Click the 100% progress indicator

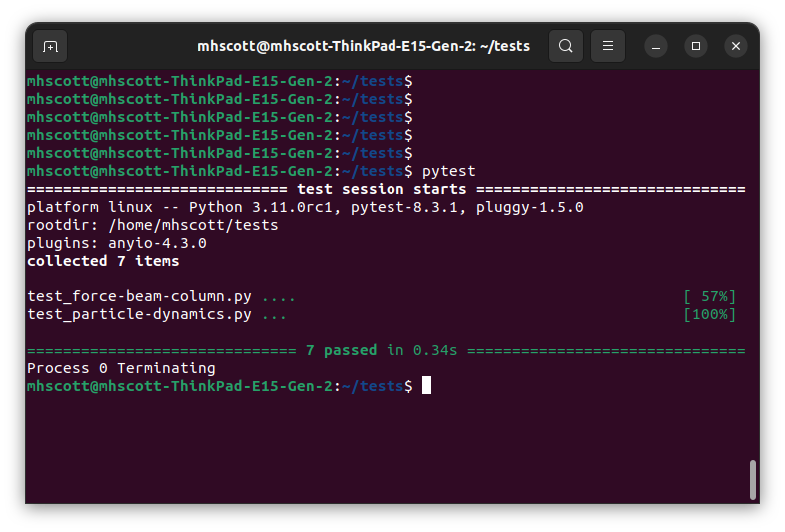(x=709, y=315)
